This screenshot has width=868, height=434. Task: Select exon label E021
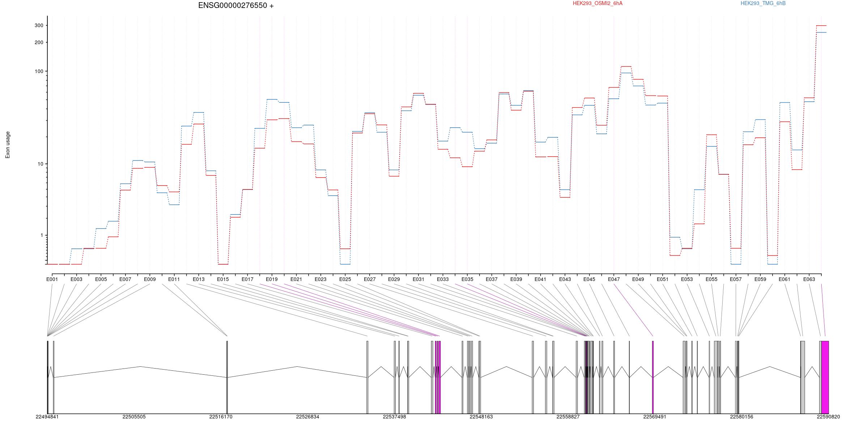(x=296, y=279)
